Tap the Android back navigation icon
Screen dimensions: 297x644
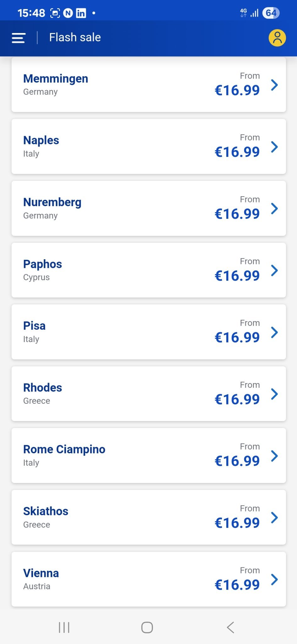tap(230, 627)
